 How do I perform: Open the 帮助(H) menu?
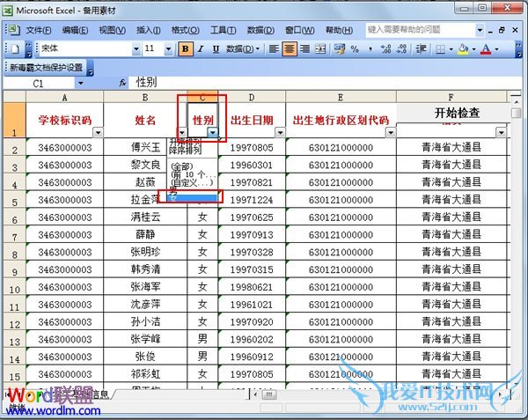pos(339,30)
